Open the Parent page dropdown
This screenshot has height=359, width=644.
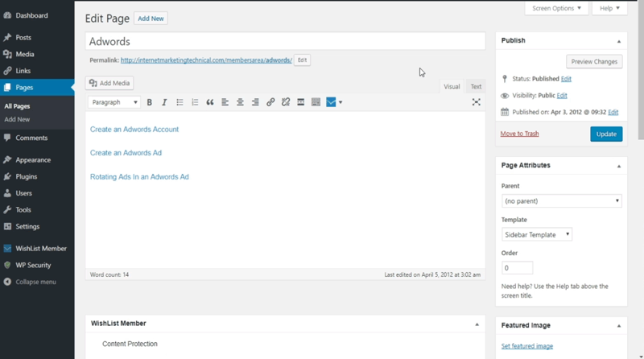(561, 201)
